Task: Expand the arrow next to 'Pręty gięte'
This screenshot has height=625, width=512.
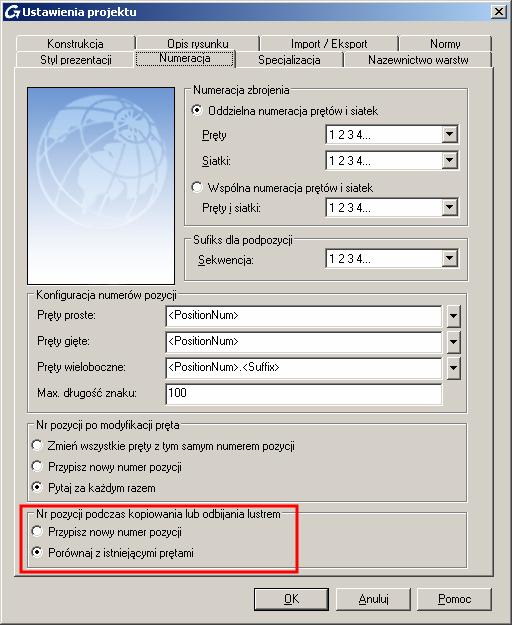Action: (453, 342)
